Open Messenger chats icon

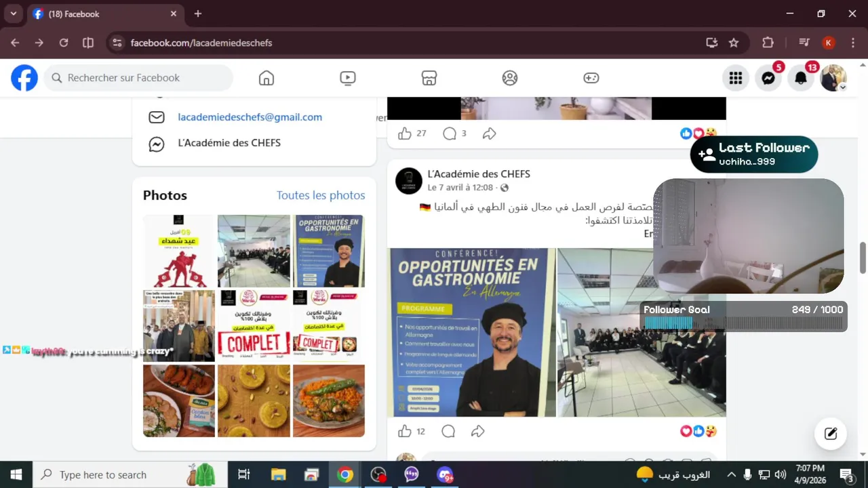(768, 78)
